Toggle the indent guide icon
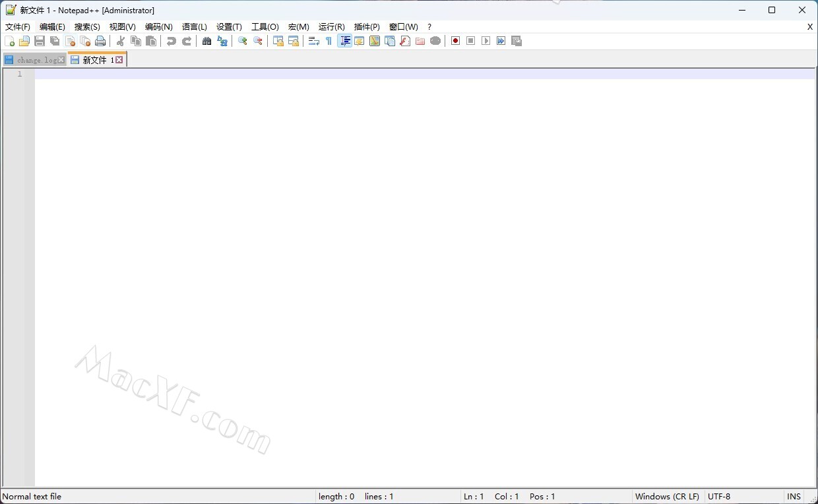Image resolution: width=818 pixels, height=504 pixels. 344,41
